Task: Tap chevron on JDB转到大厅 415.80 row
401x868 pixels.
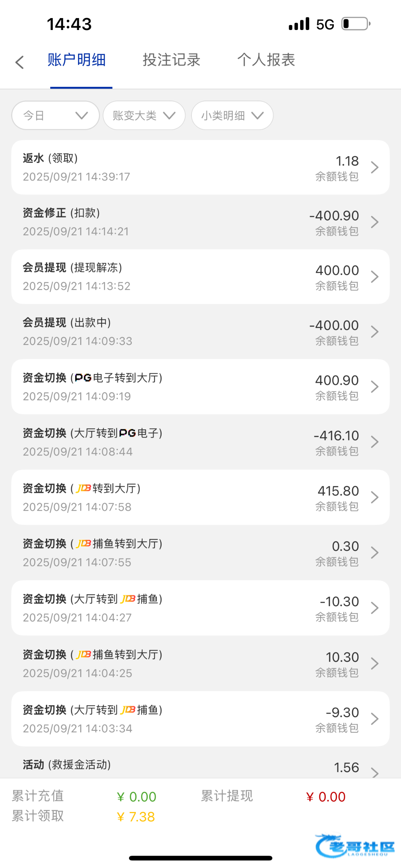Action: click(x=375, y=497)
